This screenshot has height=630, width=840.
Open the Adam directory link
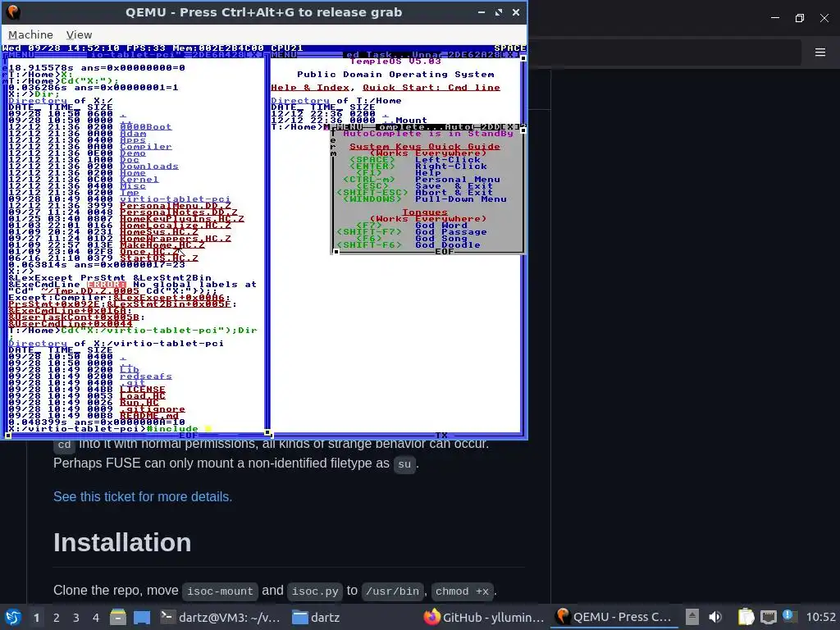[133, 134]
